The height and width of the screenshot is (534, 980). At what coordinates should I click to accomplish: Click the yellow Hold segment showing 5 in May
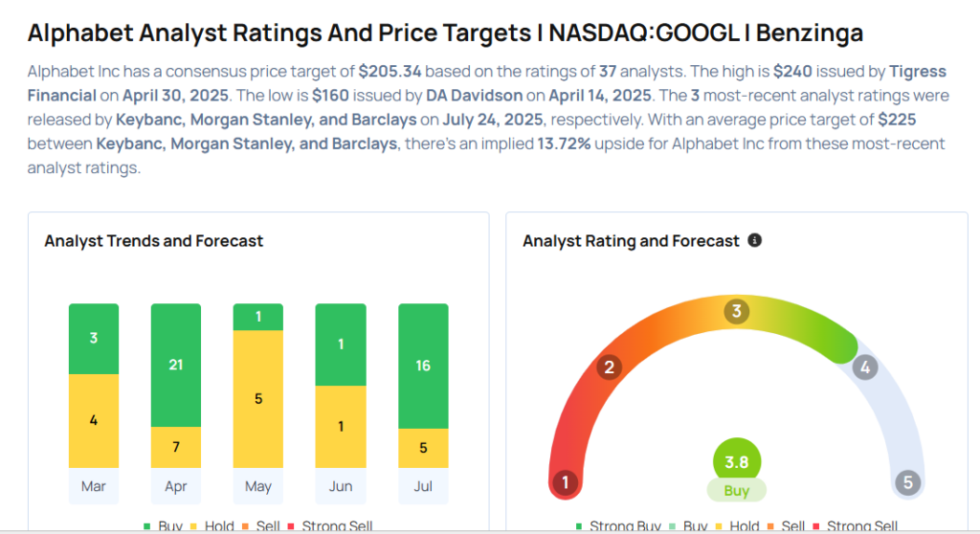coord(258,399)
